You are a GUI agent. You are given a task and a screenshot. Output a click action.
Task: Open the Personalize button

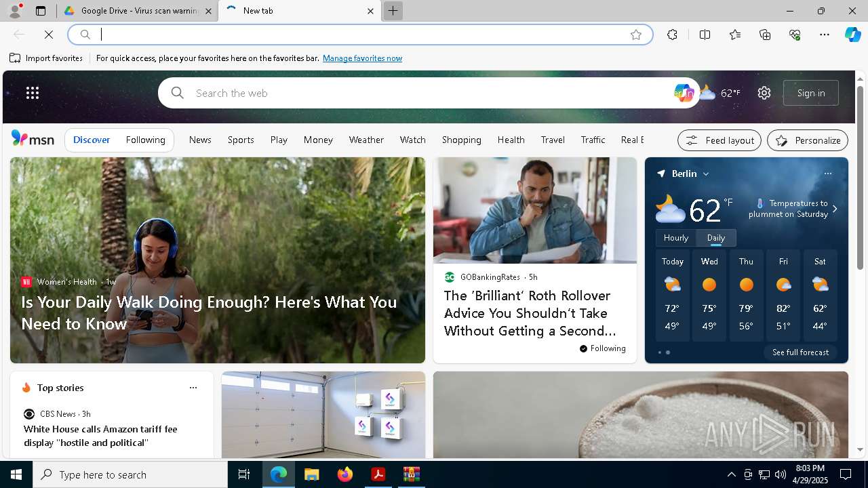click(808, 140)
